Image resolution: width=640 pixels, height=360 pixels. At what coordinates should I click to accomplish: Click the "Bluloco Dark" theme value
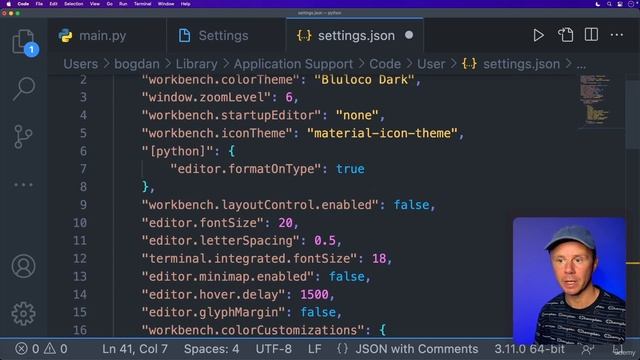(364, 79)
